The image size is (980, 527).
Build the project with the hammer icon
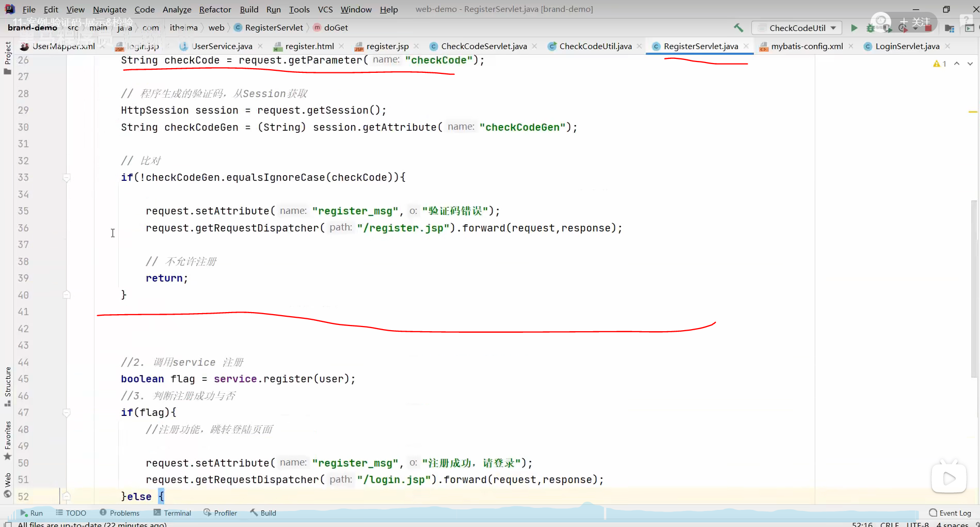click(738, 28)
